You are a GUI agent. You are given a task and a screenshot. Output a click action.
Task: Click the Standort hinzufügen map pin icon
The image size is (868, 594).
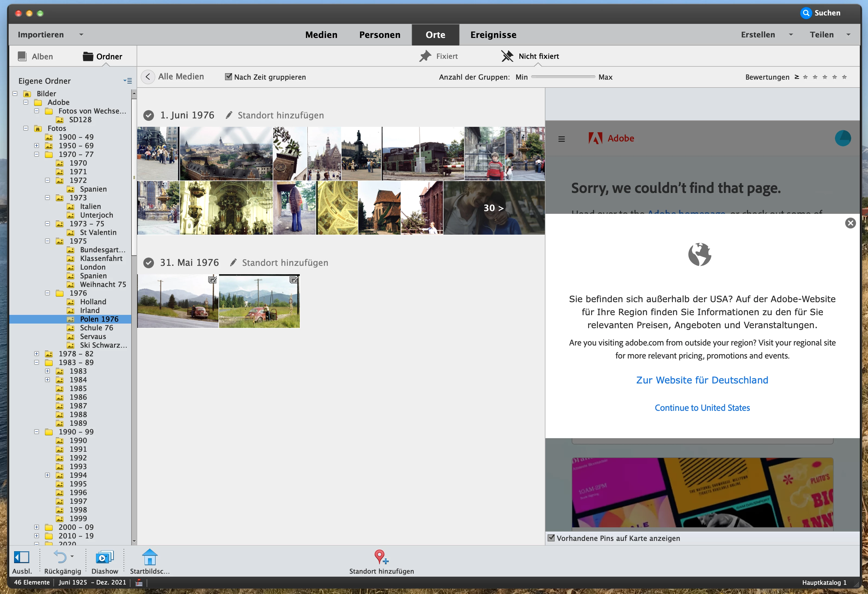point(381,557)
